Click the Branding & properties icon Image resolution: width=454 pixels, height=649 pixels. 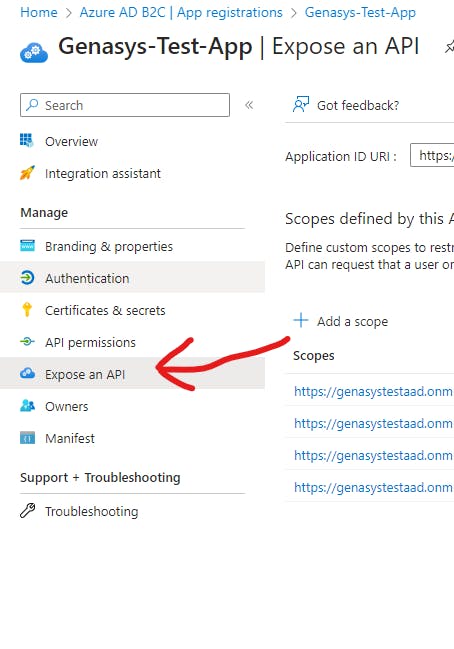tap(27, 246)
